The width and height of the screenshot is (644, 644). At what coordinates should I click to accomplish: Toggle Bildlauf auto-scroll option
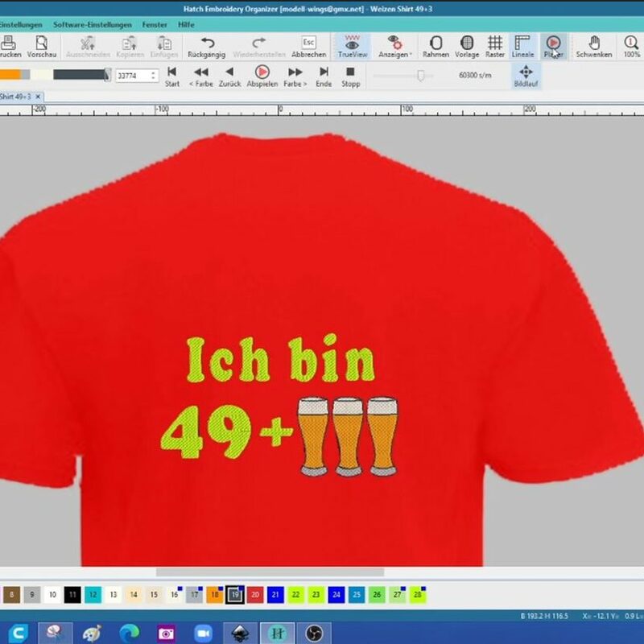click(x=526, y=73)
